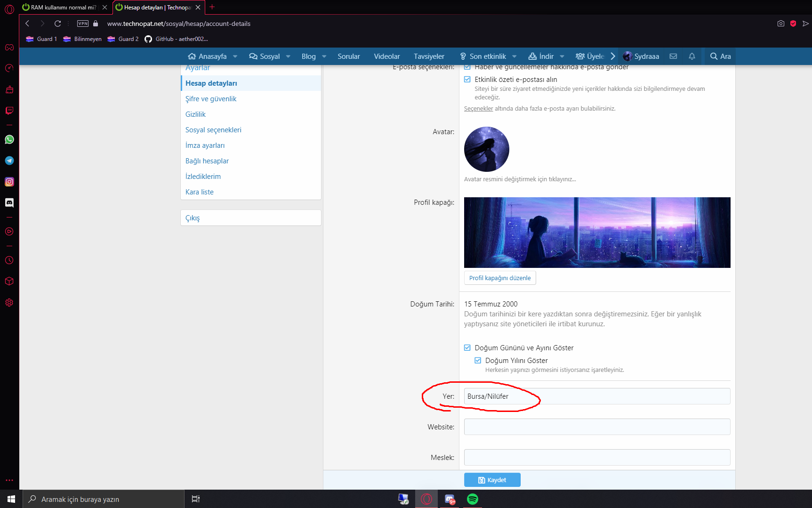Screen dimensions: 812x508
Task: Click 'Profil kapağını düzenle' button
Action: tap(500, 278)
